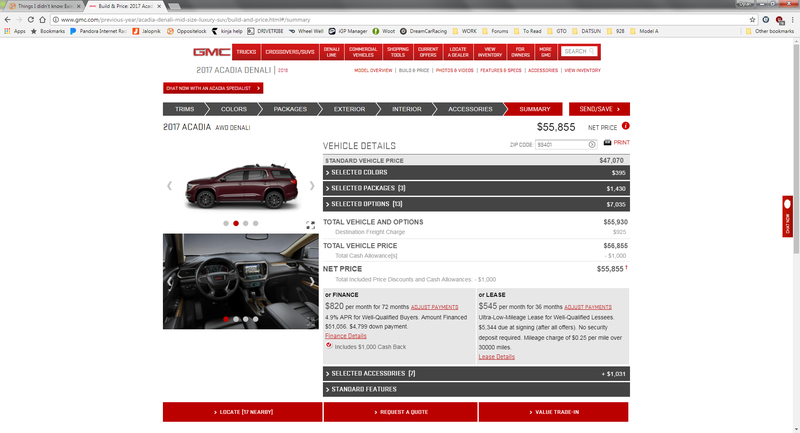
Task: Click the net price info icon
Action: 626,126
